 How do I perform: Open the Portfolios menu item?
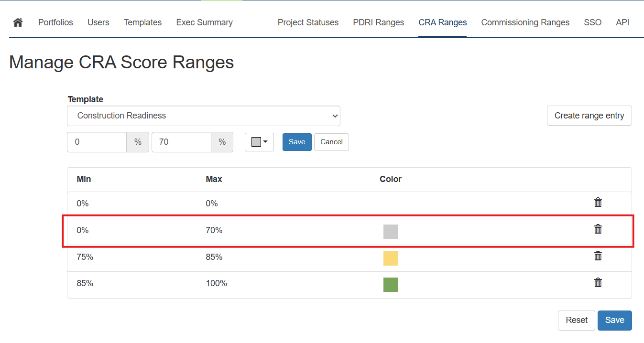point(55,22)
